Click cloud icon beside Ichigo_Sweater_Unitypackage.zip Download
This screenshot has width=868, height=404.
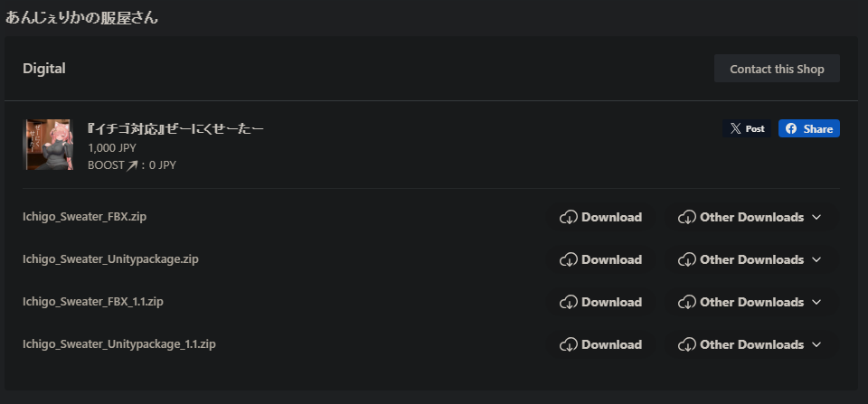pyautogui.click(x=569, y=260)
